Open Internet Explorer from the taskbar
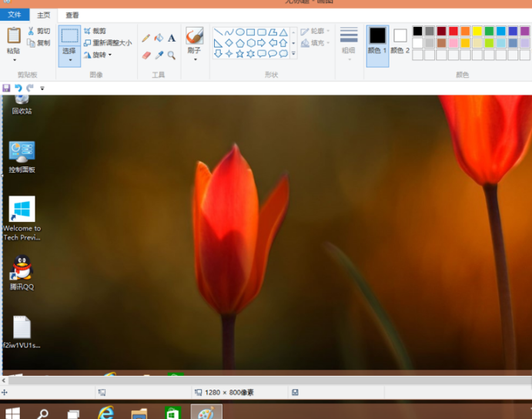This screenshot has height=419, width=532. click(x=106, y=413)
